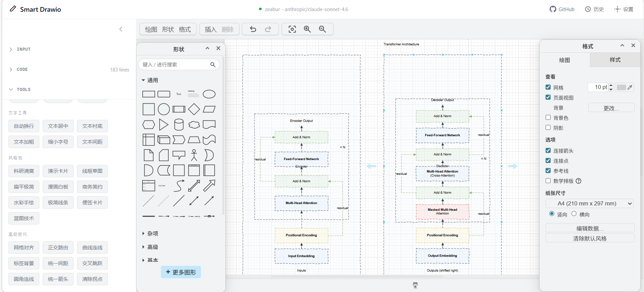Screen dimensions: 644x292
Task: Enable the 背景色 checkbox
Action: (548, 117)
